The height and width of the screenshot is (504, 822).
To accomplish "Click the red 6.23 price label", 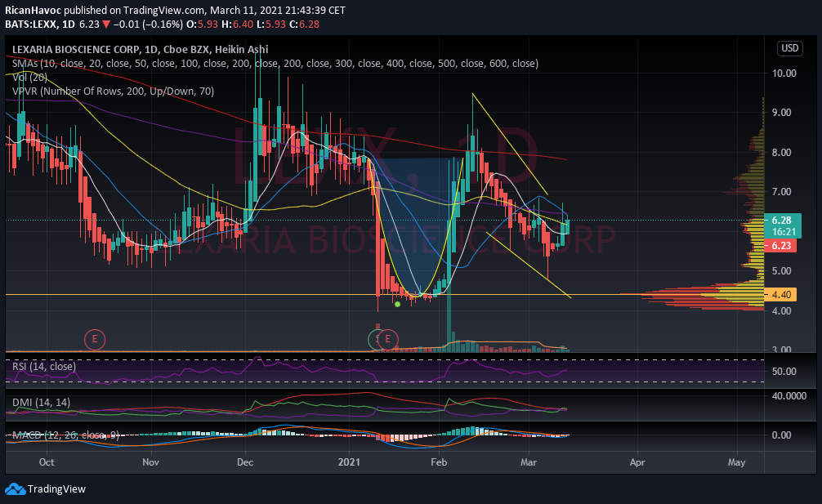I will (781, 246).
